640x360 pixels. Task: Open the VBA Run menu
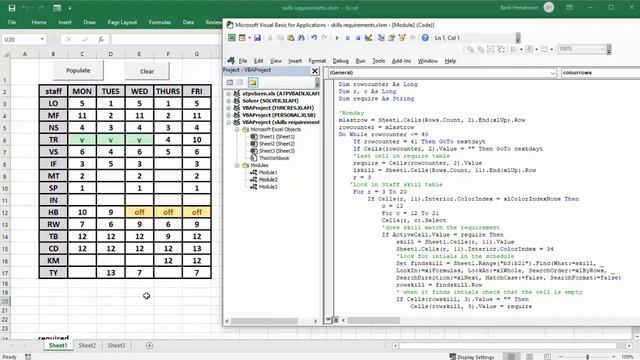click(360, 61)
